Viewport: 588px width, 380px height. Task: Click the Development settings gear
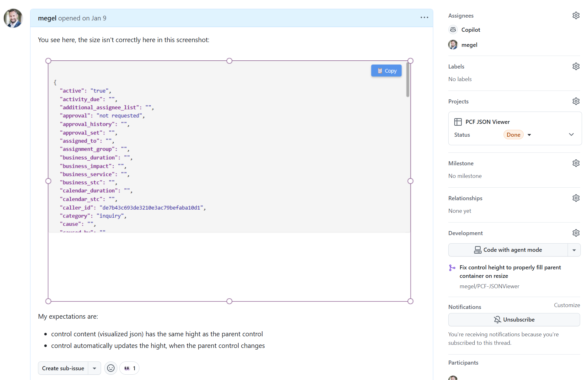coord(576,233)
